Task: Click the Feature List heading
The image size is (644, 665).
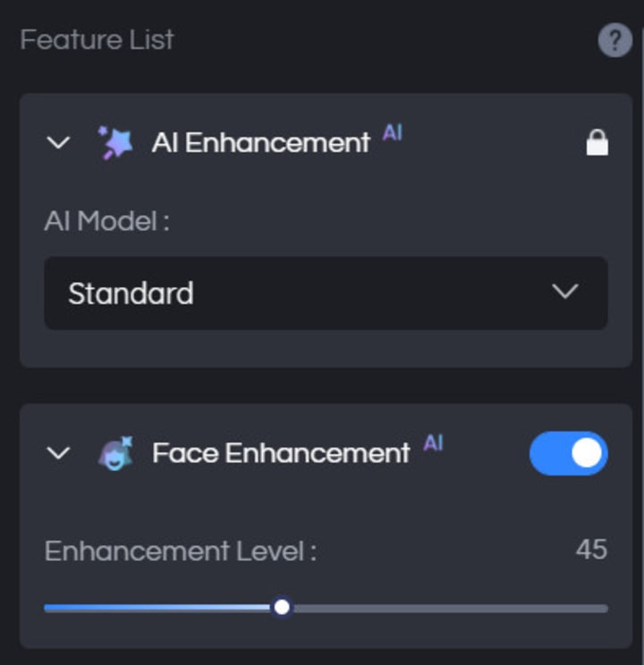Action: click(97, 40)
